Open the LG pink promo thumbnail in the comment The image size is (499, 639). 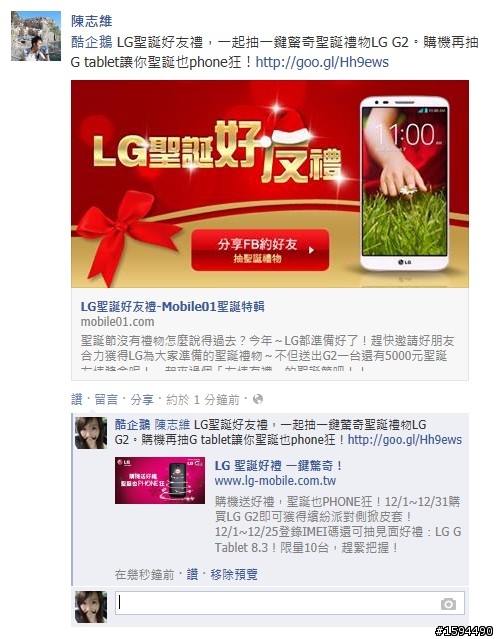pos(160,480)
